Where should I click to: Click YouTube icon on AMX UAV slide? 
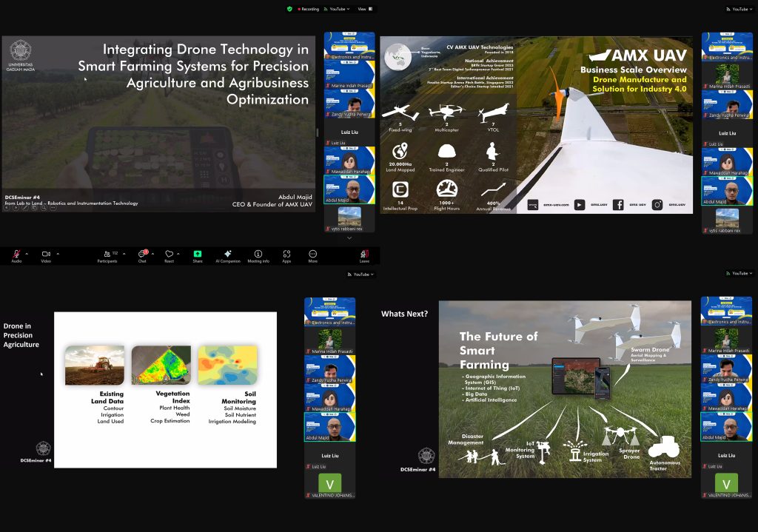point(579,205)
